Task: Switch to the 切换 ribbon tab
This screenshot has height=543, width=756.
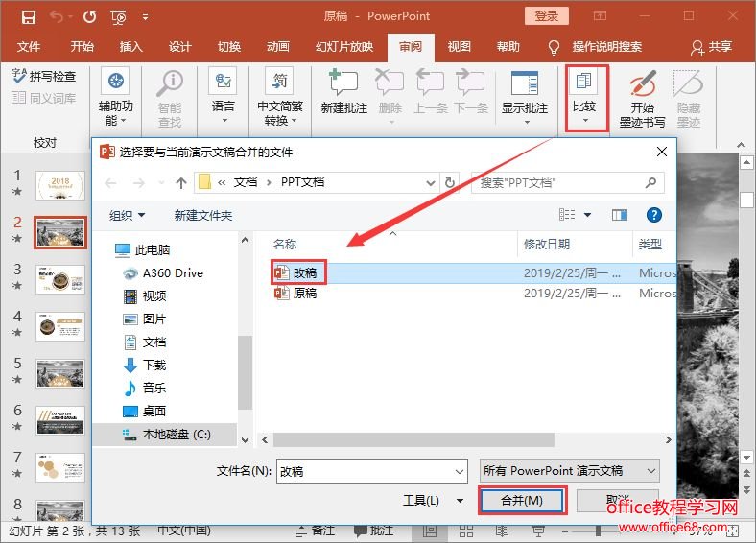Action: (229, 47)
